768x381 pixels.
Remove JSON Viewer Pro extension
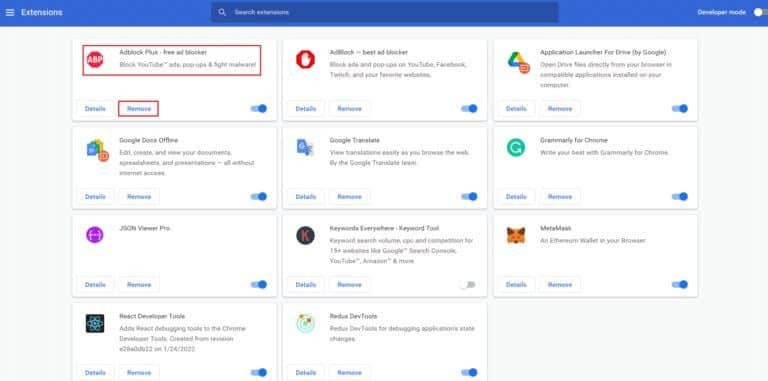pos(139,285)
